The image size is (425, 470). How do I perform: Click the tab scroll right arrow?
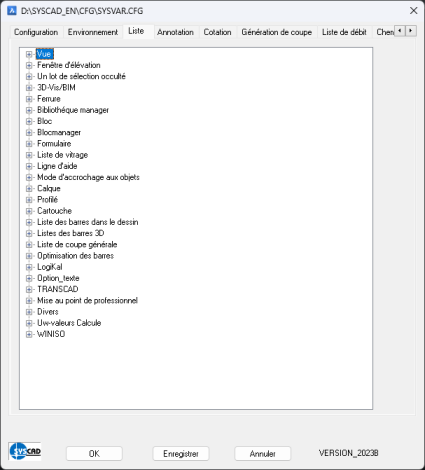(411, 31)
